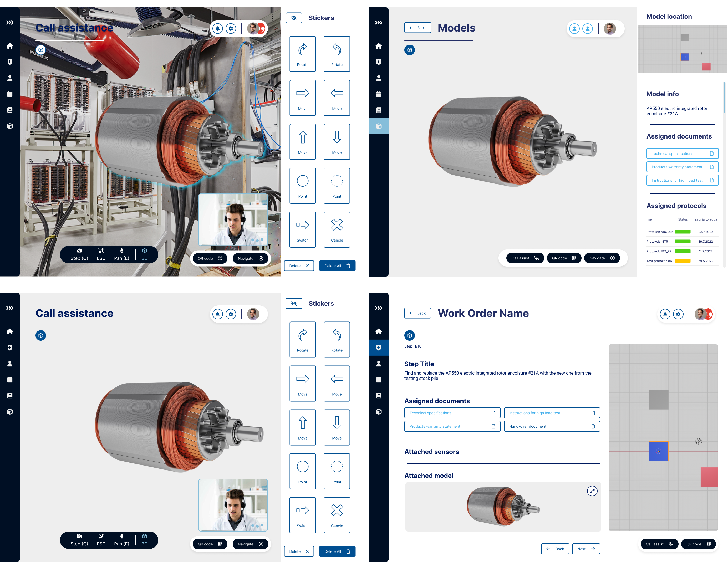Click the round cube icon under the Models title

click(409, 50)
